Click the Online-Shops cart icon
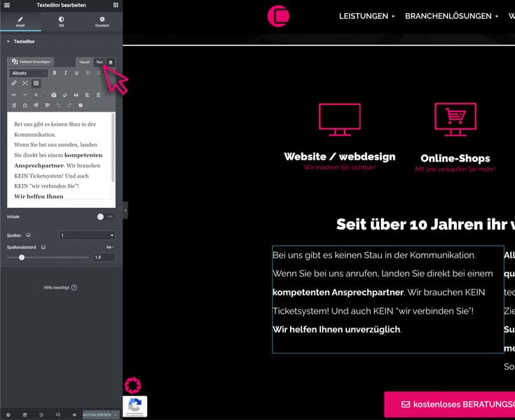The image size is (515, 420). [455, 120]
